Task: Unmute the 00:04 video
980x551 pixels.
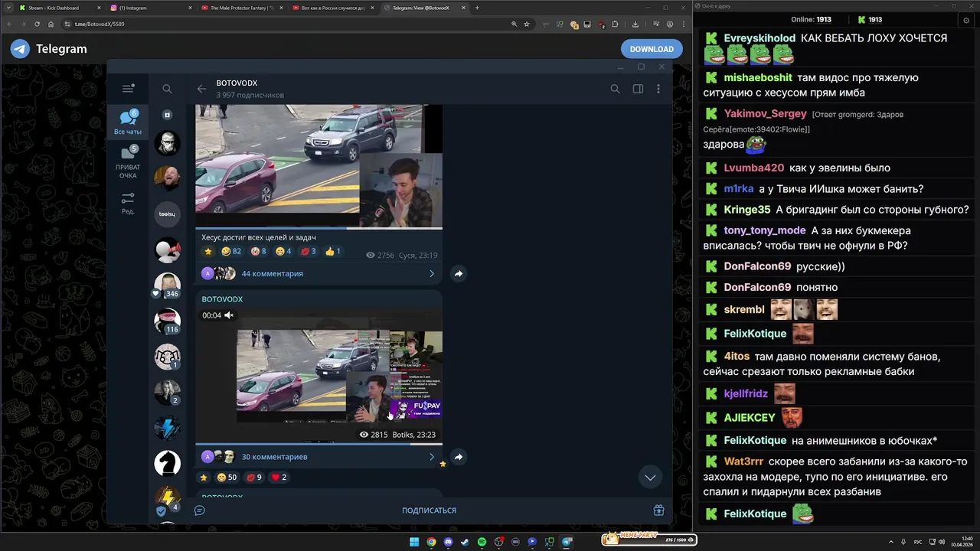Action: [x=229, y=315]
